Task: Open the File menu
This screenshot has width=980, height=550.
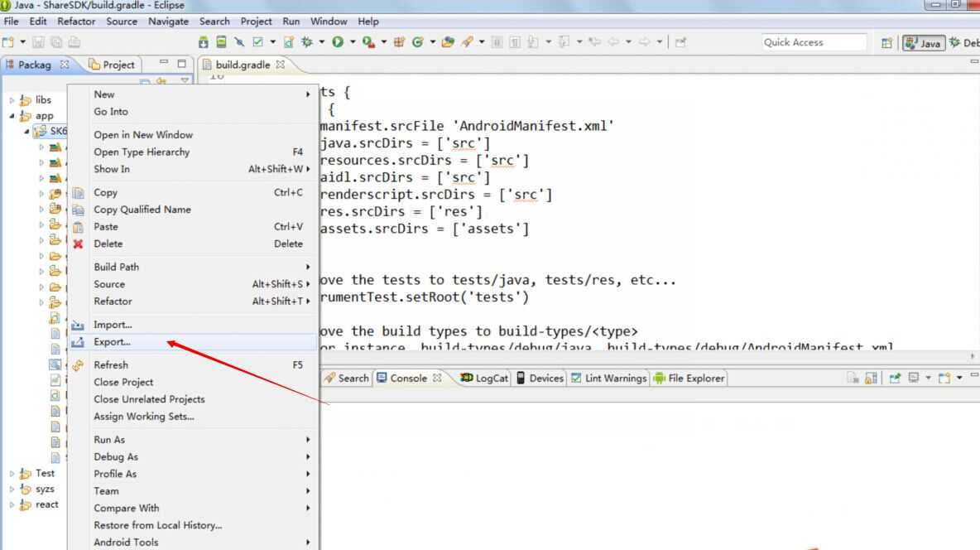Action: [x=12, y=22]
